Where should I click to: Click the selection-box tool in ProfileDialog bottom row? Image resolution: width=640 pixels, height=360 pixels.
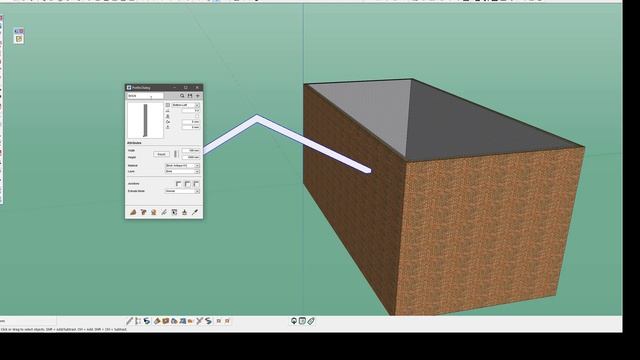click(x=174, y=212)
